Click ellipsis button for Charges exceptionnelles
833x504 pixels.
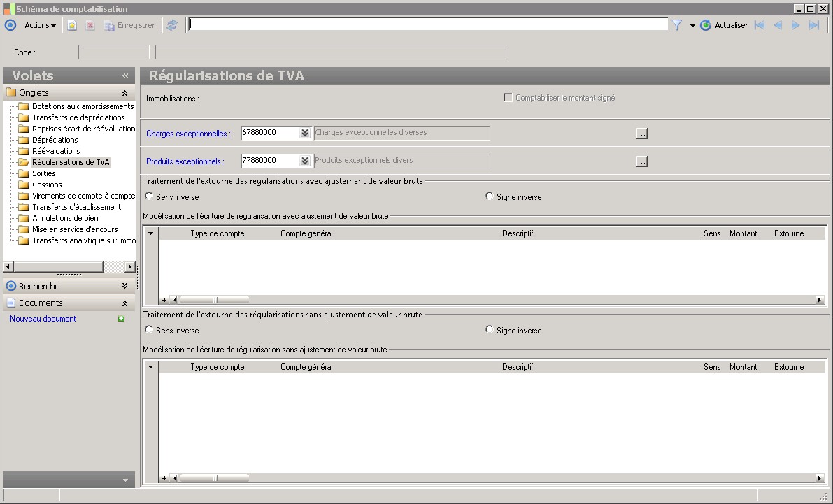642,134
